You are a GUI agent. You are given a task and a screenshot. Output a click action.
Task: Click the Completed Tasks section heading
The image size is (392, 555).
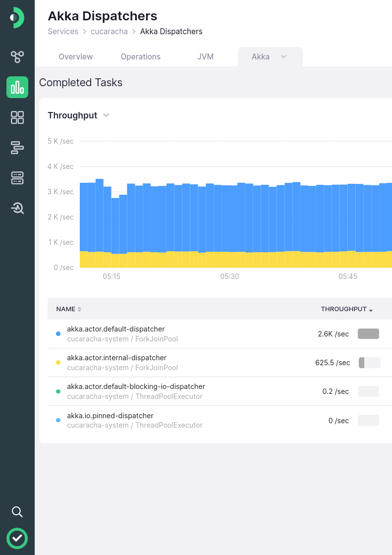pos(81,82)
